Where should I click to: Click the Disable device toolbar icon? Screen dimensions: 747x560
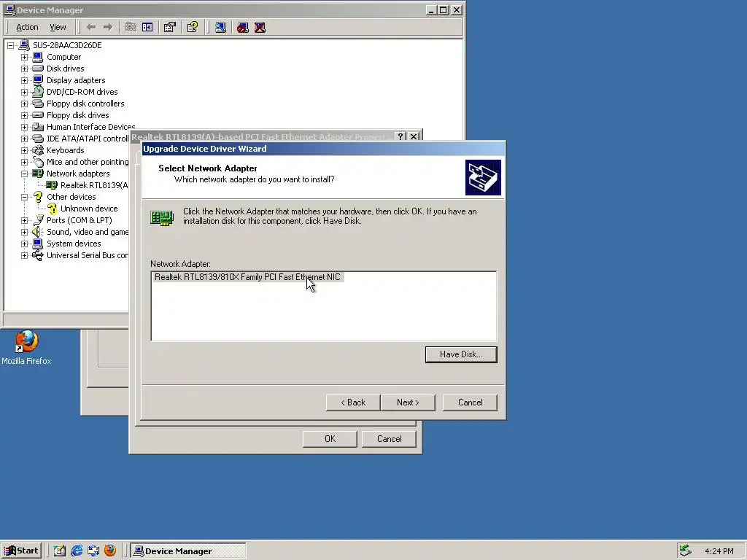tap(243, 27)
